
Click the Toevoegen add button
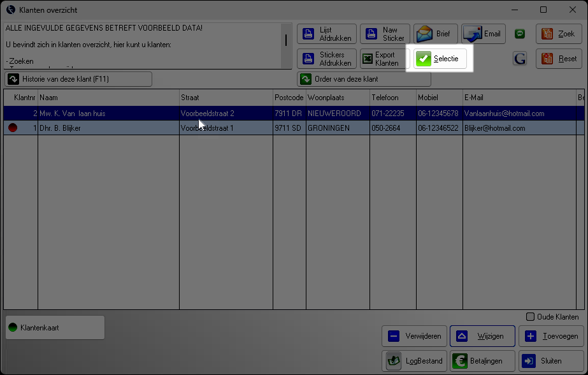pos(551,336)
